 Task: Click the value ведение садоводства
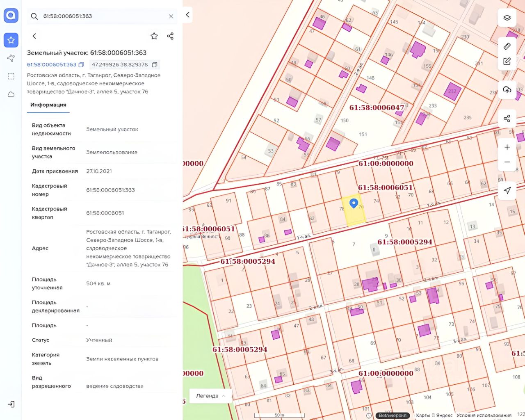(x=115, y=386)
